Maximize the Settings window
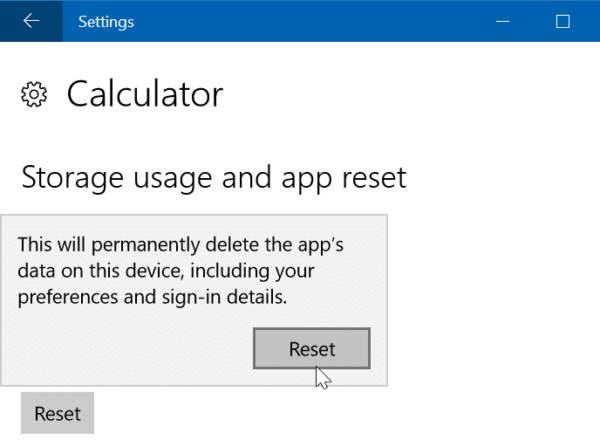This screenshot has width=600, height=447. click(562, 21)
